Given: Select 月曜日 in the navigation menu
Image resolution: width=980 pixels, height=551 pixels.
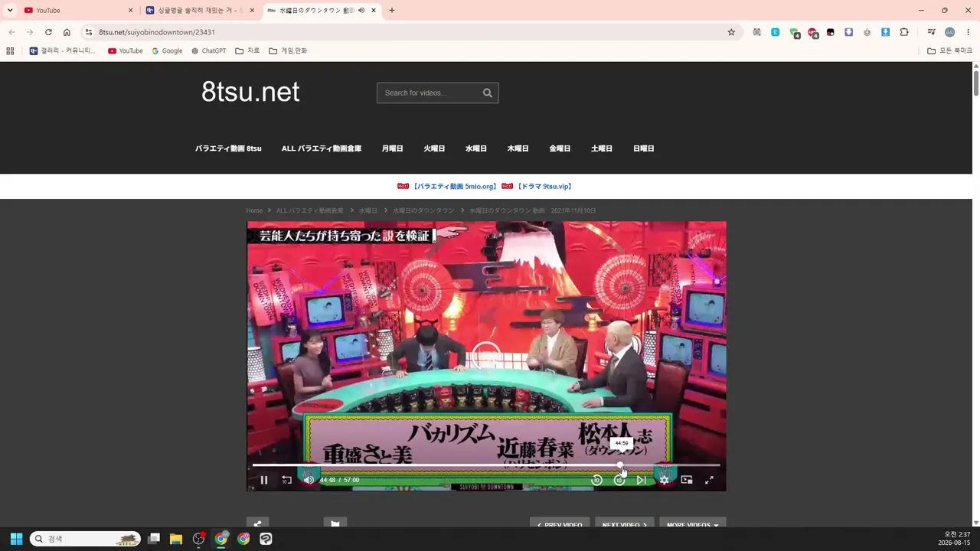Looking at the screenshot, I should [392, 148].
